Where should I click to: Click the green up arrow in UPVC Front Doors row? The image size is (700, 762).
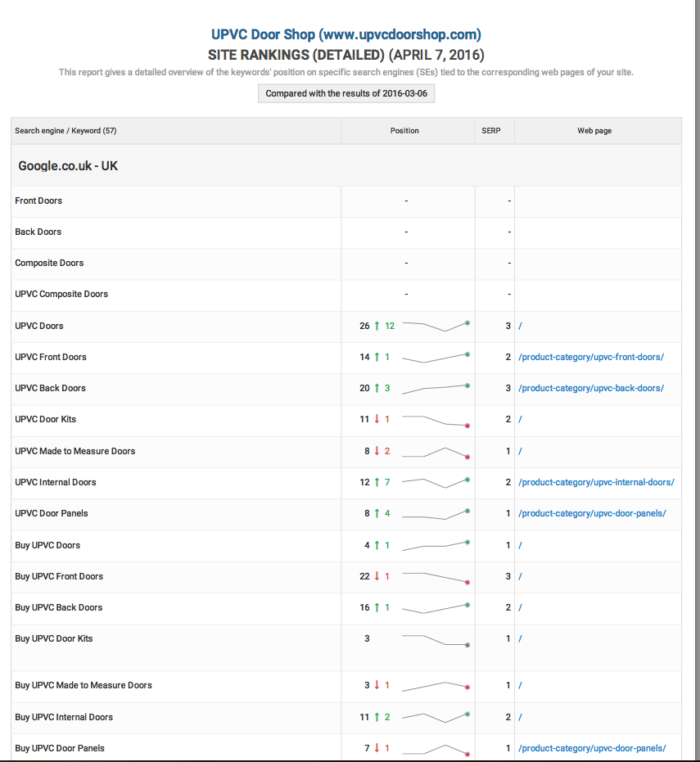click(x=377, y=357)
